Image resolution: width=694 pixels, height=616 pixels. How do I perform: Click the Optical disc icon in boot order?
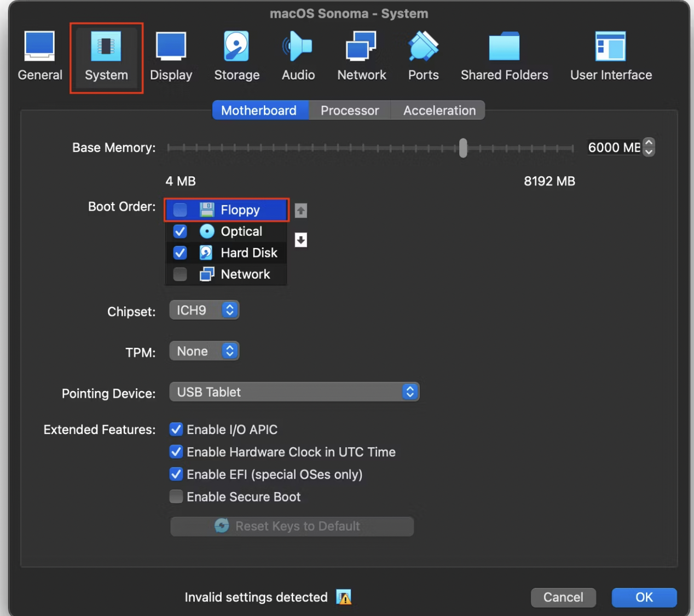point(207,231)
